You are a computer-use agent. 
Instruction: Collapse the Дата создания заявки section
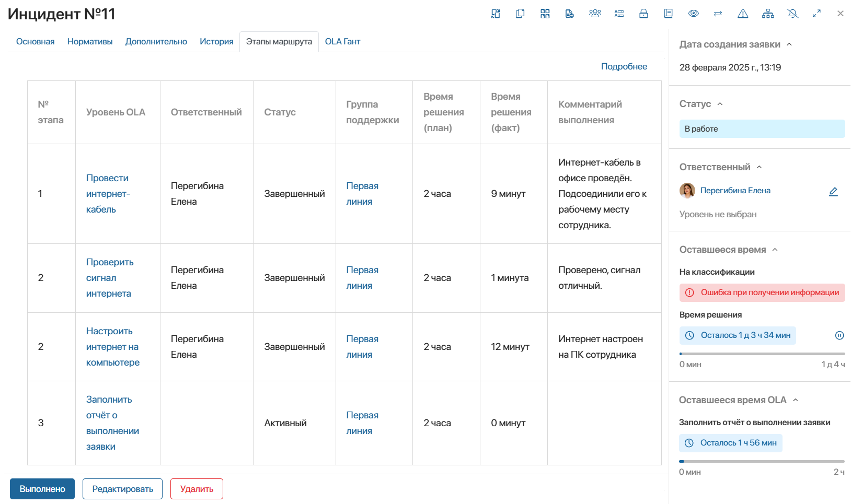tap(789, 44)
